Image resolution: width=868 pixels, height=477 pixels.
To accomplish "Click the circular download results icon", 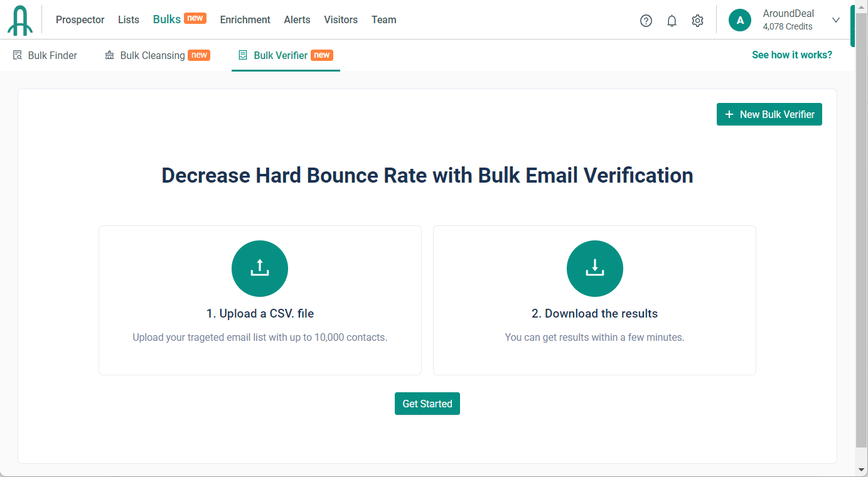I will point(594,269).
